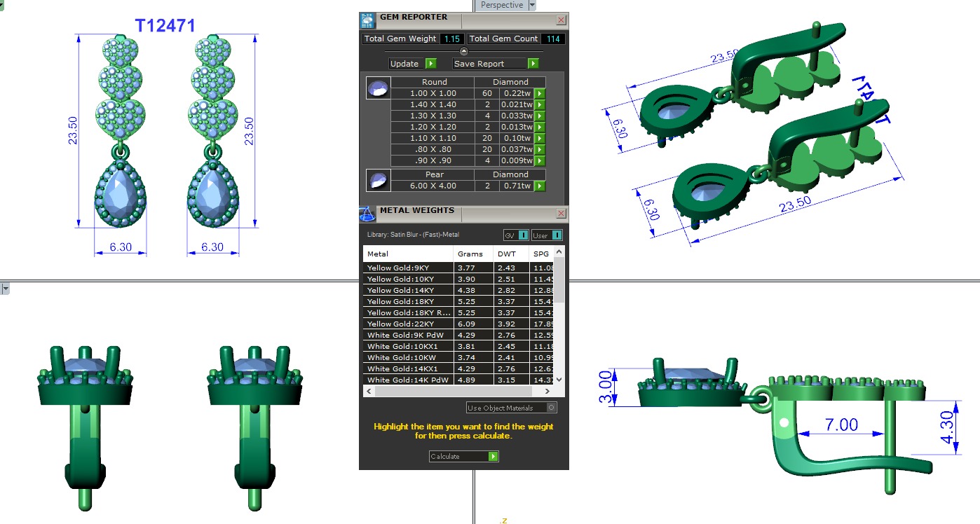Click the Pear diamond gem thumbnail
980x524 pixels.
pyautogui.click(x=377, y=181)
